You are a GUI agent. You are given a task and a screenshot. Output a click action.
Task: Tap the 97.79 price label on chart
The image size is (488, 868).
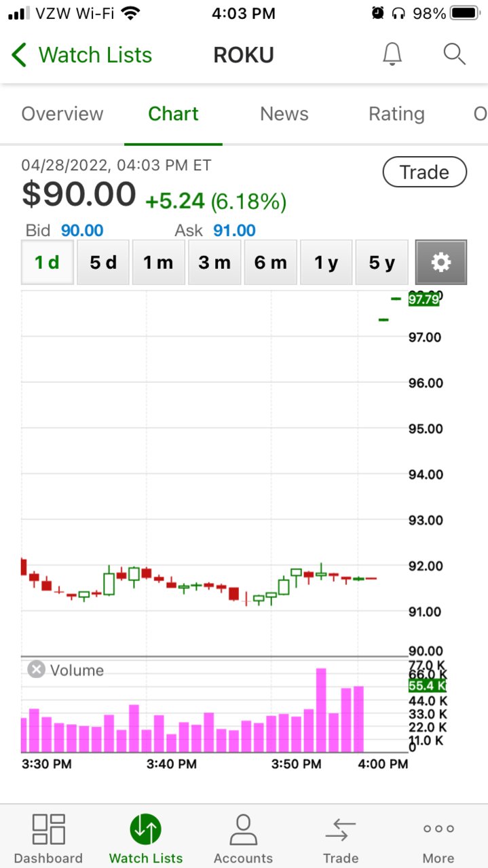pyautogui.click(x=424, y=299)
